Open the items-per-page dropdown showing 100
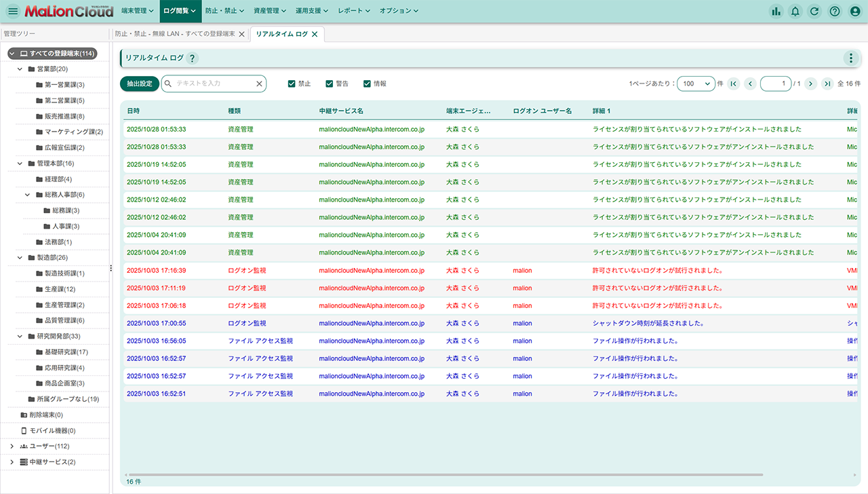The image size is (868, 494). coord(696,83)
